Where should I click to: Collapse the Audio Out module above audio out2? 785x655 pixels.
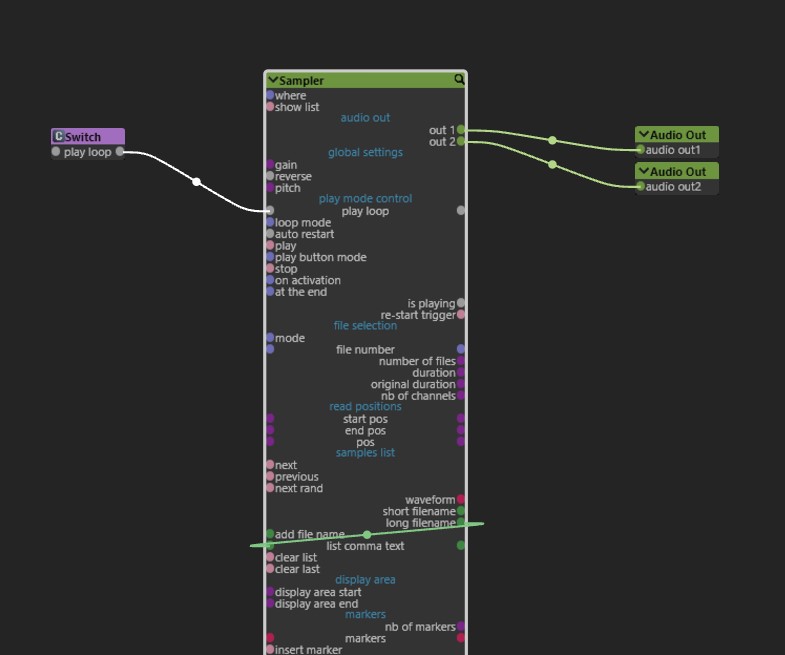click(x=644, y=172)
